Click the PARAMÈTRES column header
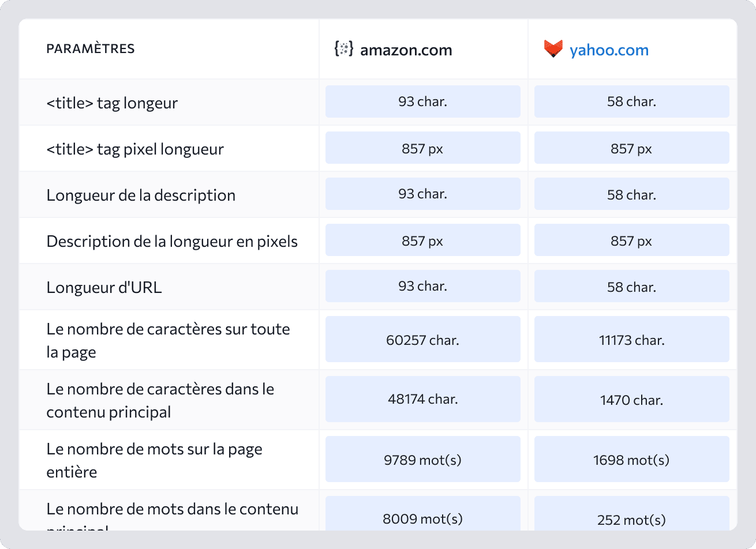 pyautogui.click(x=91, y=49)
